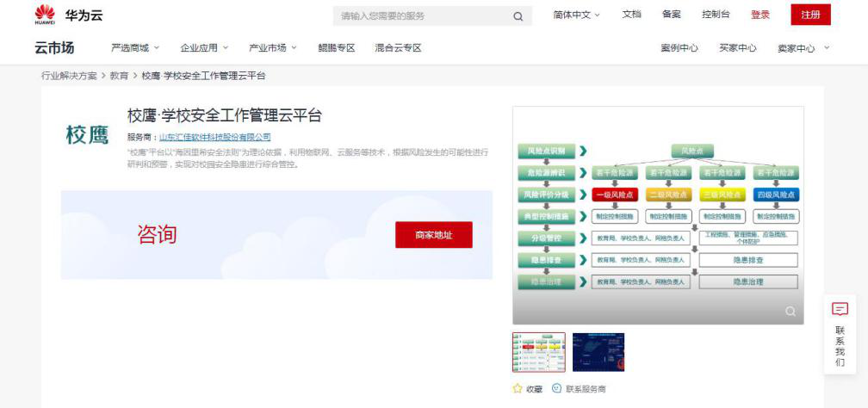Image resolution: width=868 pixels, height=408 pixels.
Task: Click the contact vendor smiley icon
Action: [x=557, y=388]
